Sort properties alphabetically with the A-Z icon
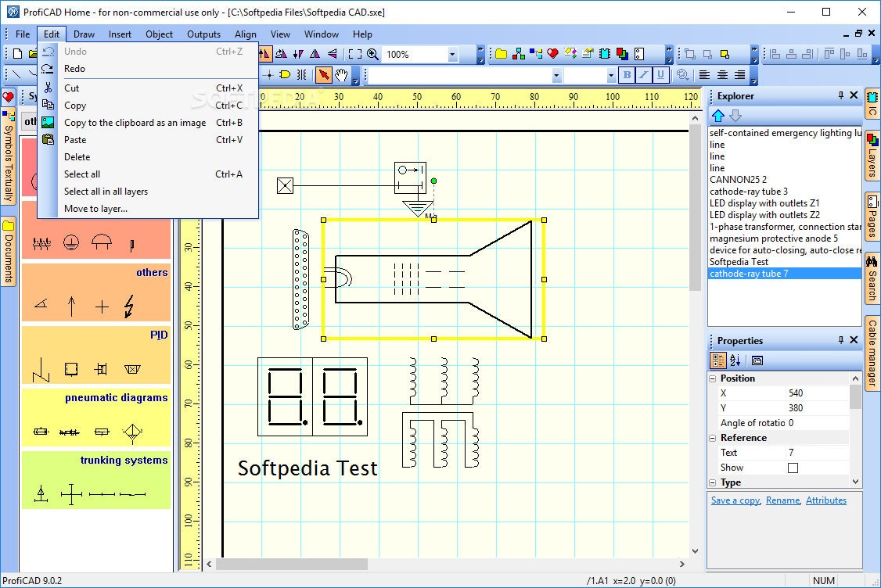881x588 pixels. (735, 360)
